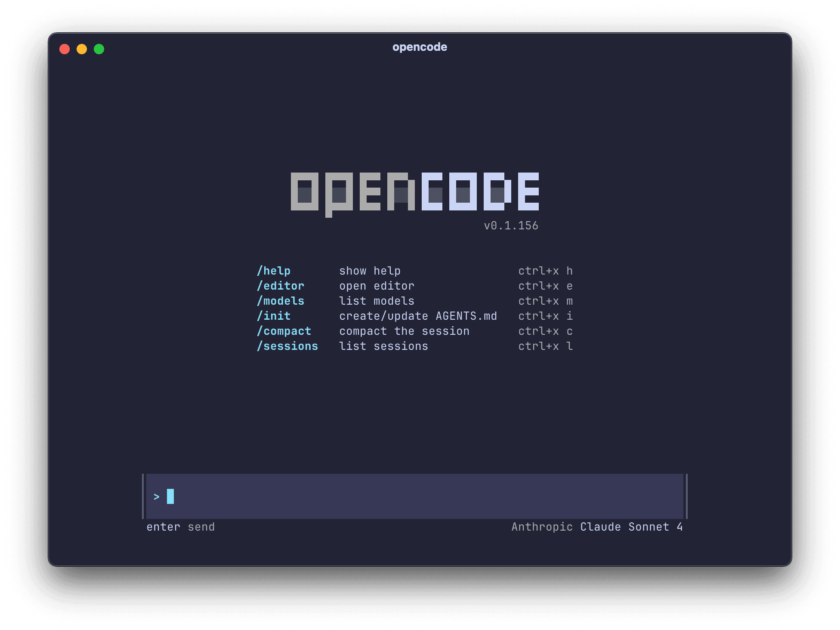
Task: Click the 'list models' description
Action: coord(377,301)
